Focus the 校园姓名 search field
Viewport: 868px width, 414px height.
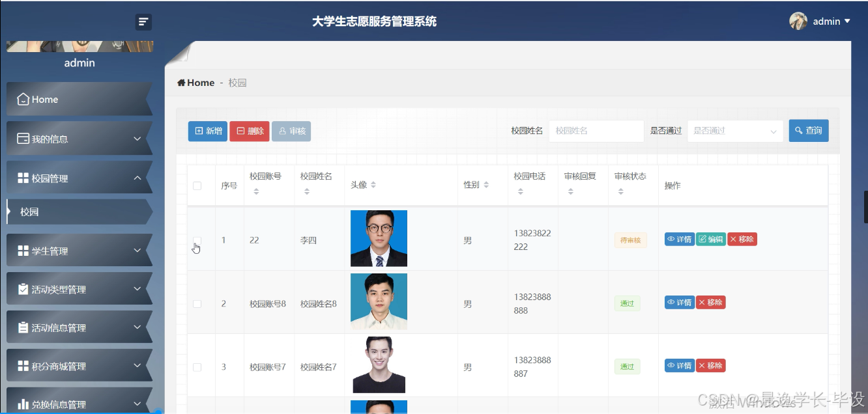click(x=596, y=131)
